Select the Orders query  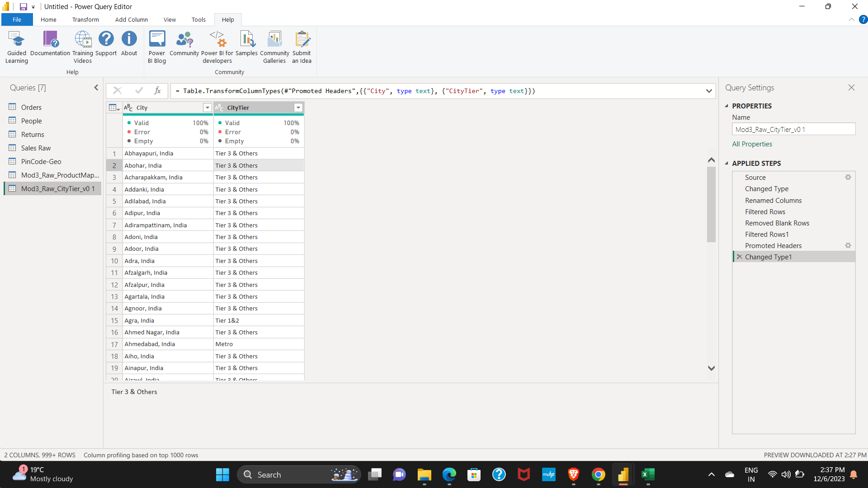click(x=52, y=107)
